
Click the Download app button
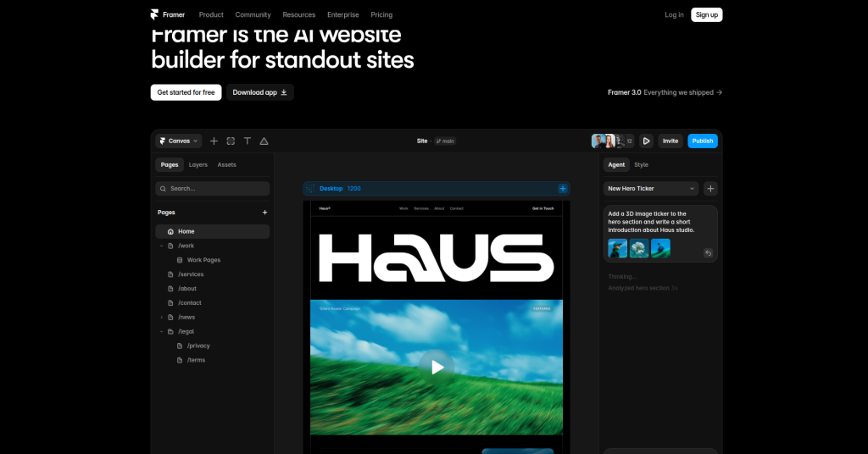click(259, 92)
